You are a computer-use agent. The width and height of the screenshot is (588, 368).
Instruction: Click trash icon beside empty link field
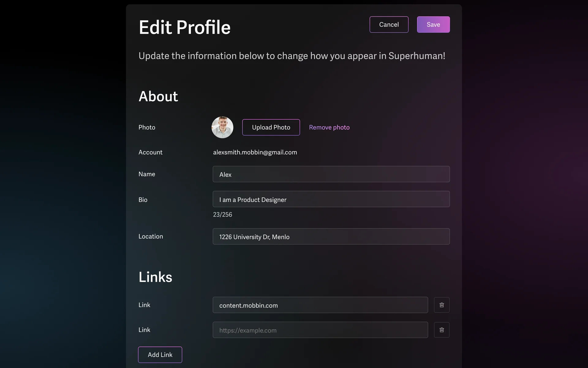(441, 330)
